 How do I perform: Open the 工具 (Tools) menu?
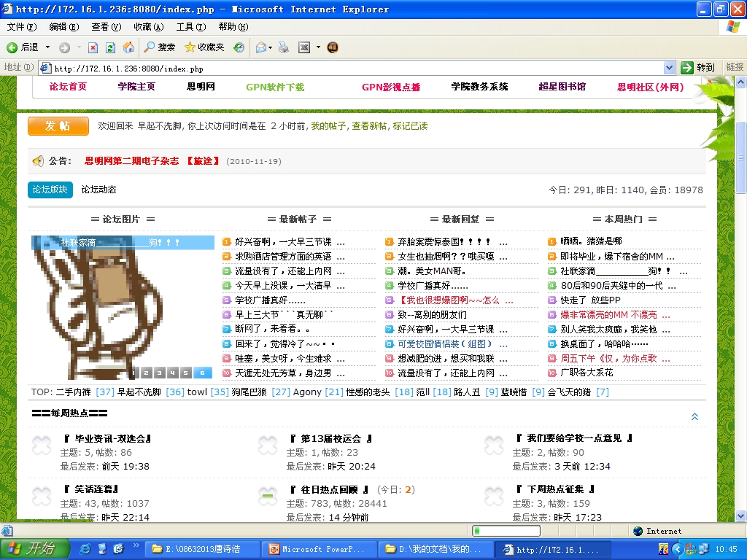[191, 27]
